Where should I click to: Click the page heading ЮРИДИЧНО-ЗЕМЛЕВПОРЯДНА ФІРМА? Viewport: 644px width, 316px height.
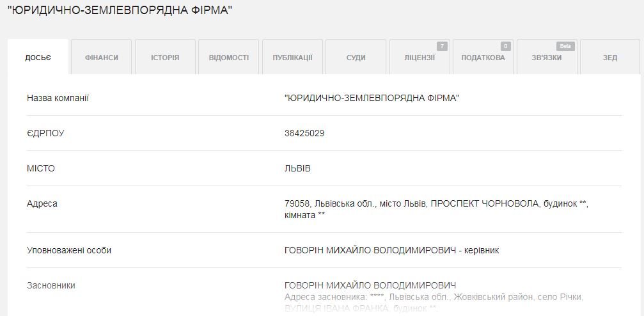pyautogui.click(x=120, y=10)
